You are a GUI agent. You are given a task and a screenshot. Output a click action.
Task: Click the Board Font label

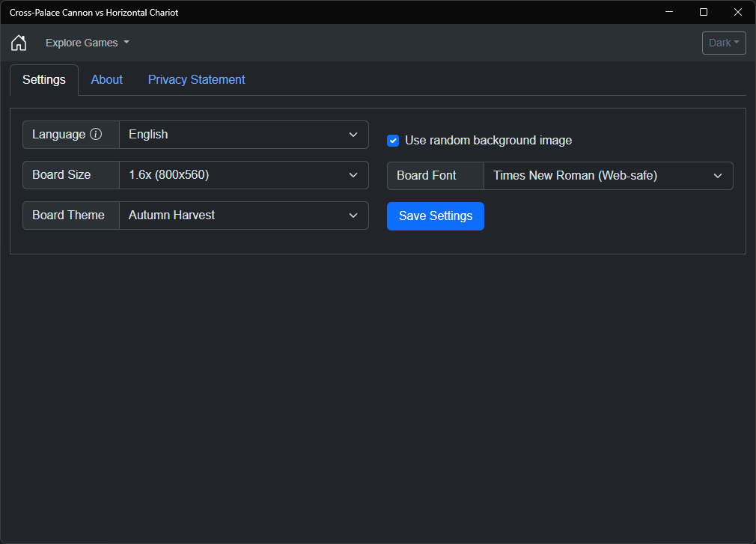426,175
